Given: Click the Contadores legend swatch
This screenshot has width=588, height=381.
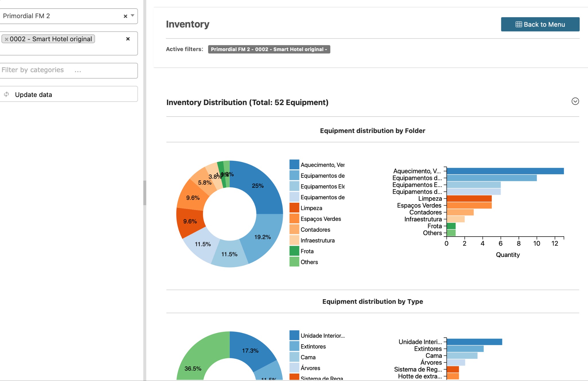Looking at the screenshot, I should (294, 229).
